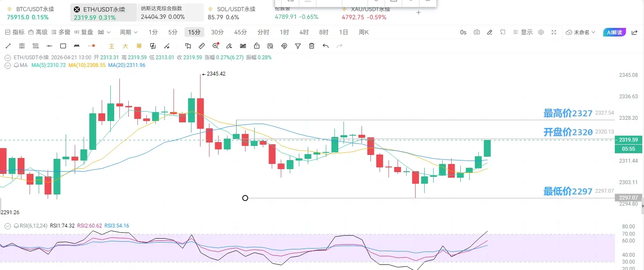The width and height of the screenshot is (644, 270).
Task: Start 复盘 replay mode
Action: point(83,32)
